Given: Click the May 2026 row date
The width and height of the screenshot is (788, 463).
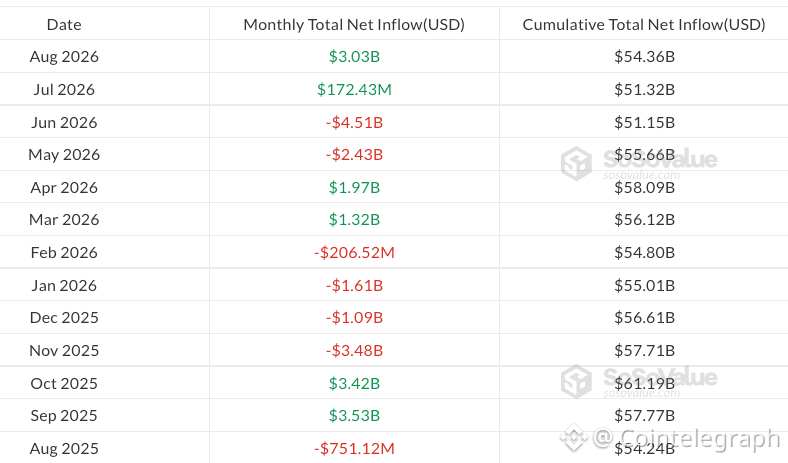Looking at the screenshot, I should tap(64, 155).
